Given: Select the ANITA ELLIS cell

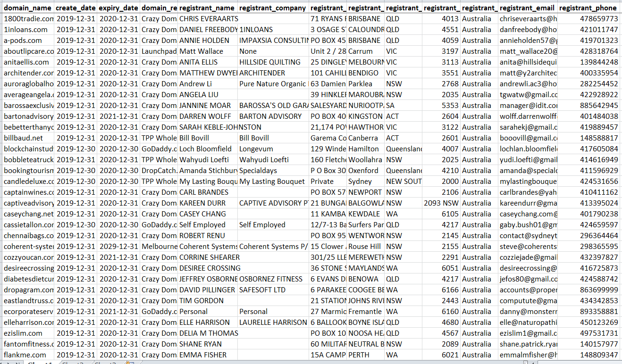Looking at the screenshot, I should pos(208,62).
